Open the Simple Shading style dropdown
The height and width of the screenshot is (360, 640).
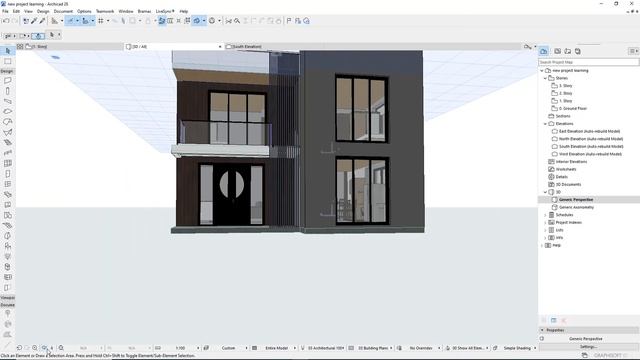[517, 348]
